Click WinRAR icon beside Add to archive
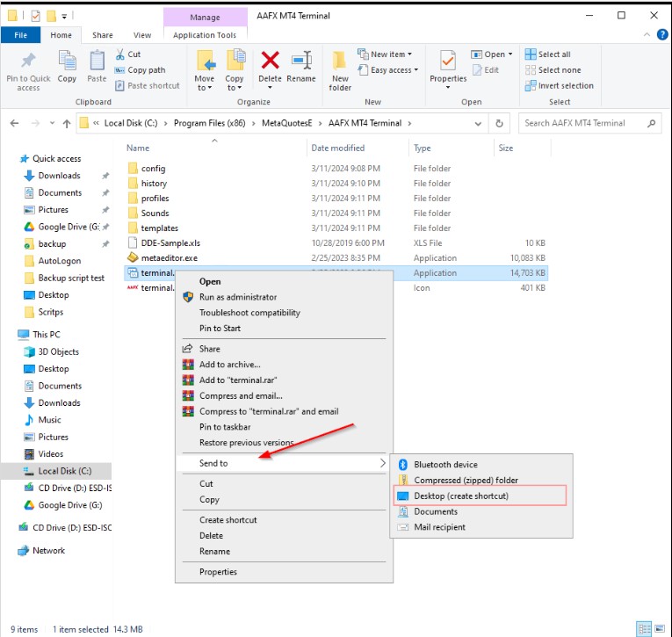 point(188,365)
